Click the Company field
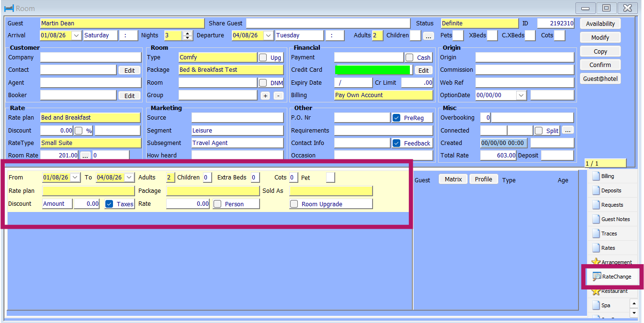644x323 pixels. [91, 57]
